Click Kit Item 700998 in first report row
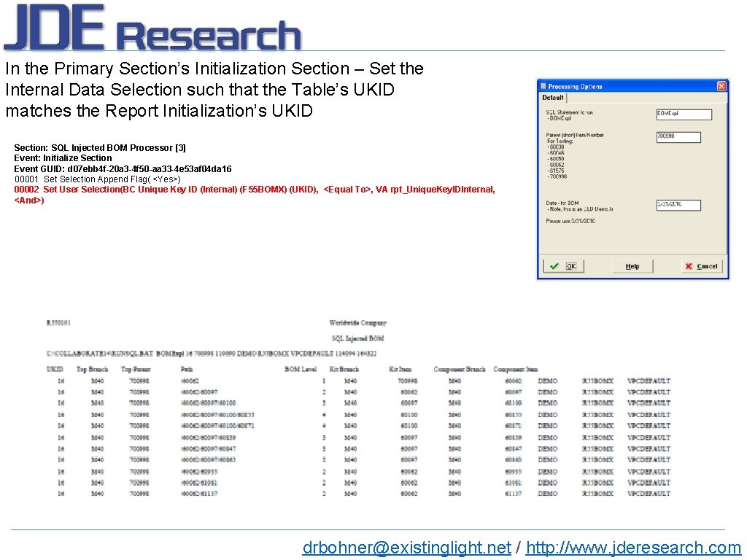 (x=408, y=381)
